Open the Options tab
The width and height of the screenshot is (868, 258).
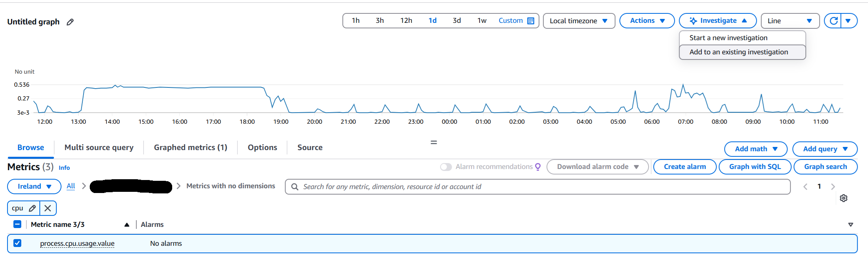tap(262, 148)
